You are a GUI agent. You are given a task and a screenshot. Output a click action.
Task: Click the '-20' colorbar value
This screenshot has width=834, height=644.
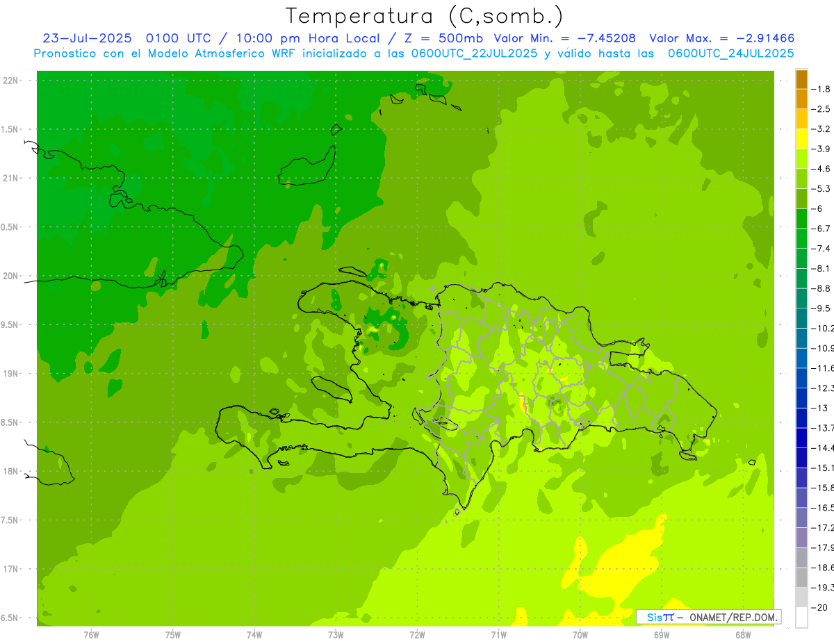click(x=820, y=607)
